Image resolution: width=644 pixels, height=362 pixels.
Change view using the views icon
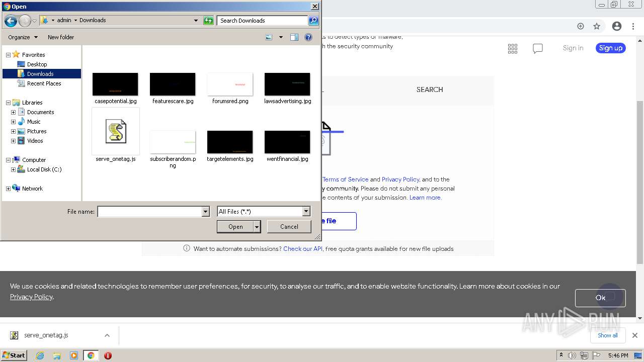(269, 37)
